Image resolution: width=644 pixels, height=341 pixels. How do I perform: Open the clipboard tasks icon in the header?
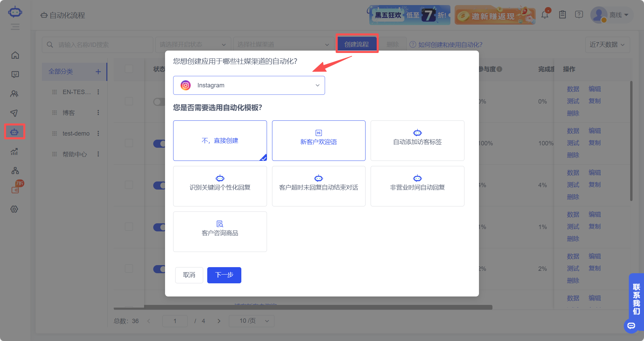(562, 15)
